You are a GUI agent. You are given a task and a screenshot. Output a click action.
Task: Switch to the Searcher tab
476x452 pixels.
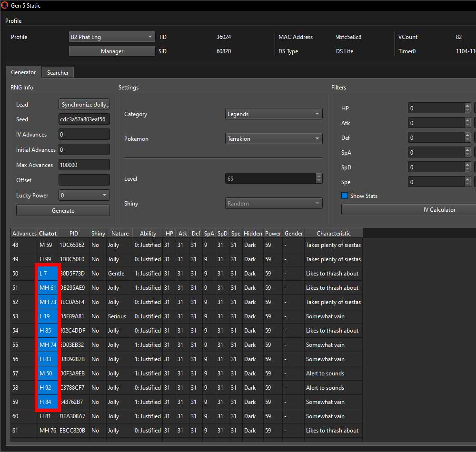tap(58, 73)
